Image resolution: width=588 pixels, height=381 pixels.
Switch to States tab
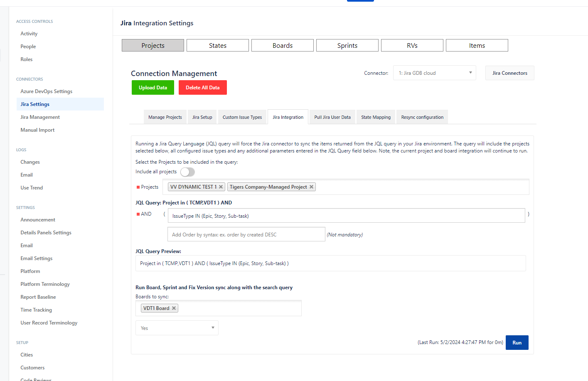[218, 45]
